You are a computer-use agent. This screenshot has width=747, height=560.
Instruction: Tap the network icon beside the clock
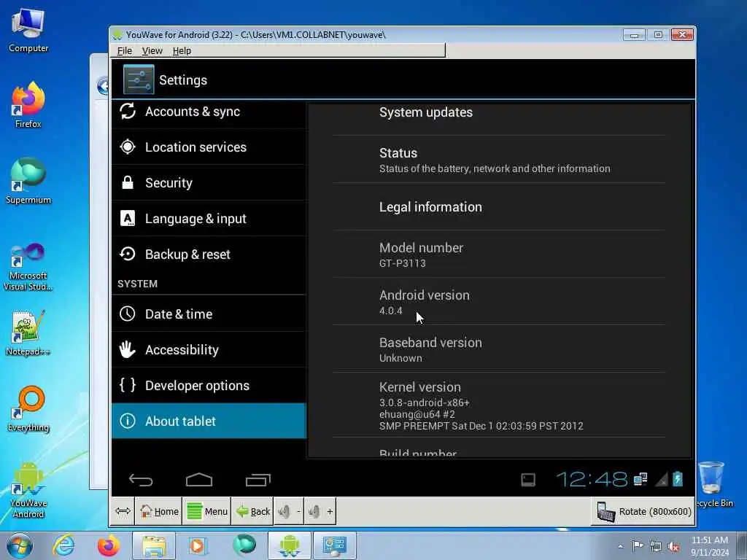[640, 479]
